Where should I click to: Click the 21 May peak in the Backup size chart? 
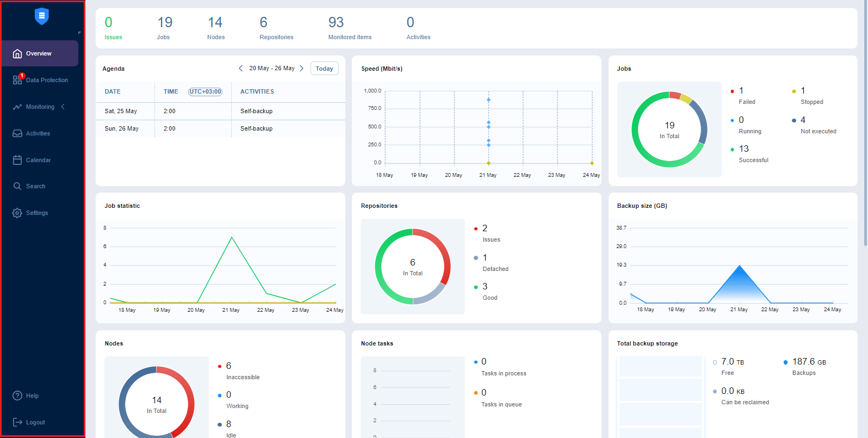pyautogui.click(x=739, y=266)
